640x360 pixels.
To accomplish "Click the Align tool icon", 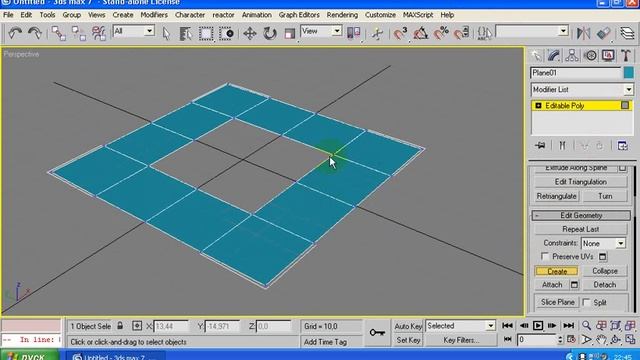I will pos(603,33).
